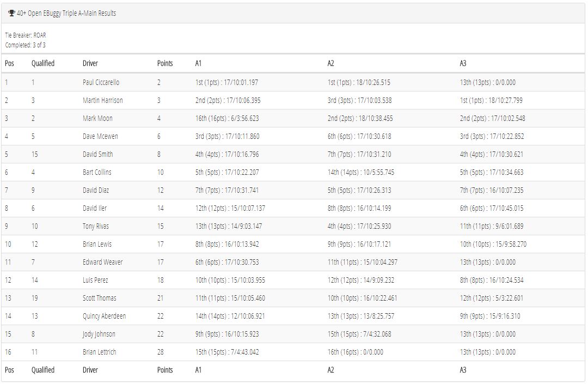Click points value 21 in Scott Thomas row
The width and height of the screenshot is (588, 384).
coord(161,298)
